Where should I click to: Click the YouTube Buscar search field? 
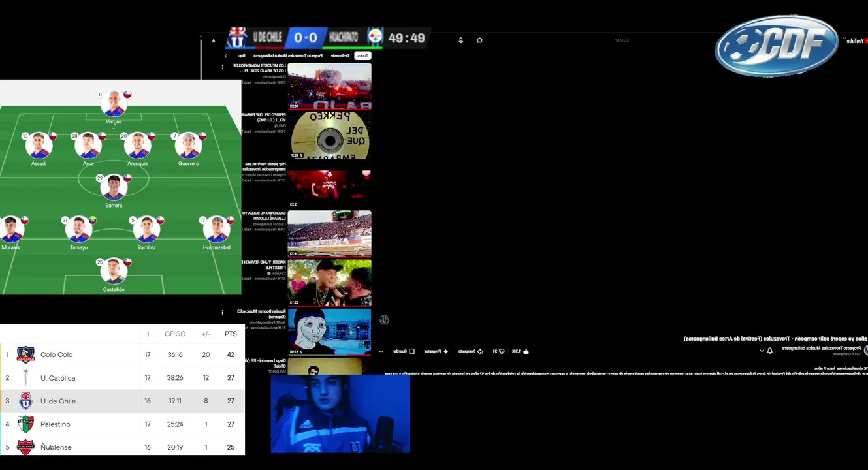[620, 40]
